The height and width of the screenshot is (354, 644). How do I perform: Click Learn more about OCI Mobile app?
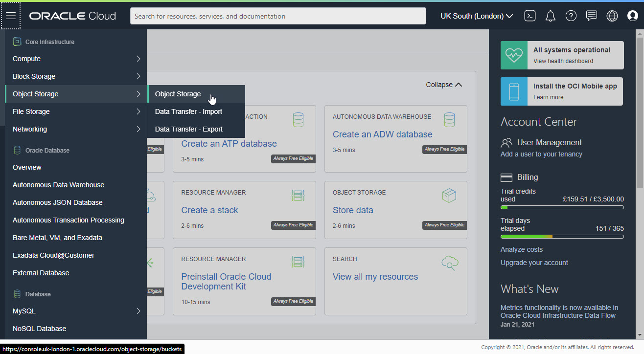point(548,97)
